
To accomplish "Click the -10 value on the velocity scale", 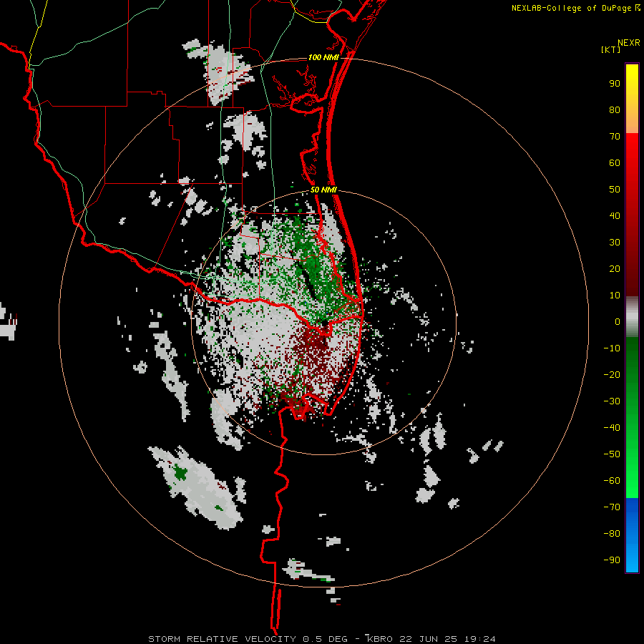I will click(612, 348).
